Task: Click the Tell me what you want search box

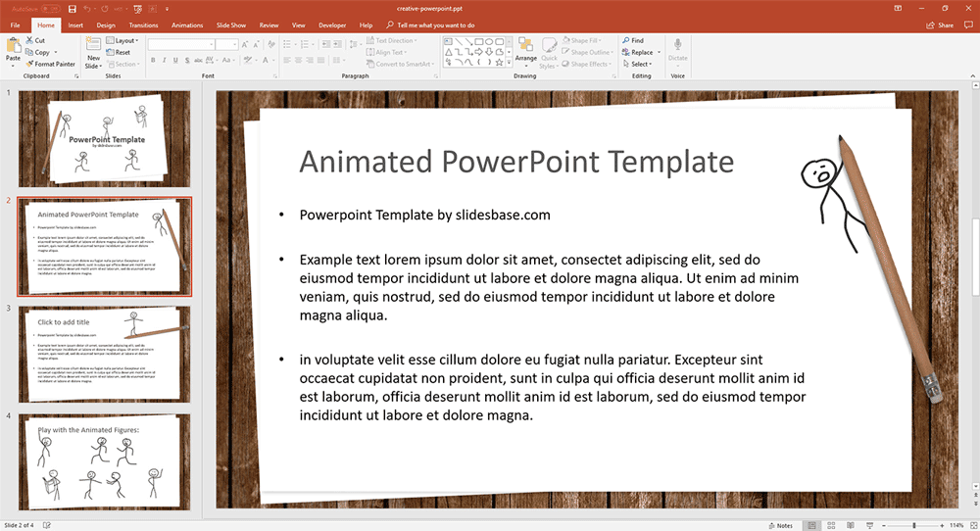Action: [431, 25]
